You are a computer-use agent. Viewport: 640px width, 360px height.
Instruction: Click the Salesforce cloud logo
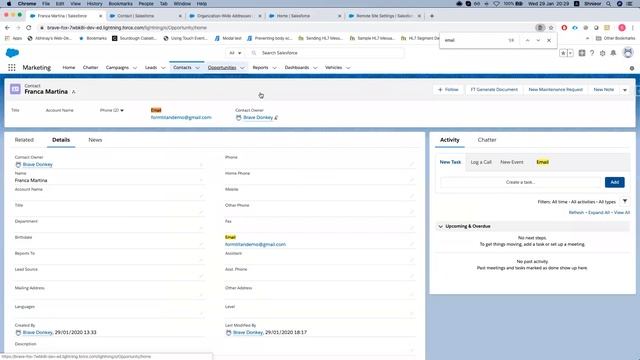[x=13, y=53]
